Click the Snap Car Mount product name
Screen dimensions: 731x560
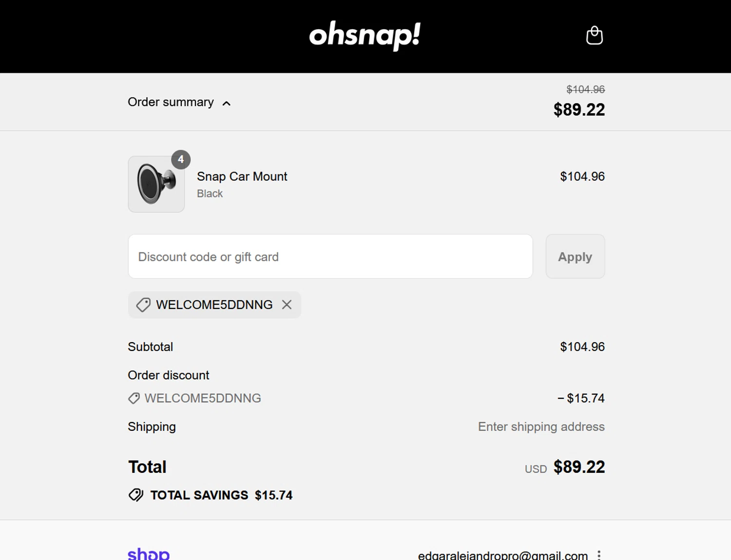(242, 176)
